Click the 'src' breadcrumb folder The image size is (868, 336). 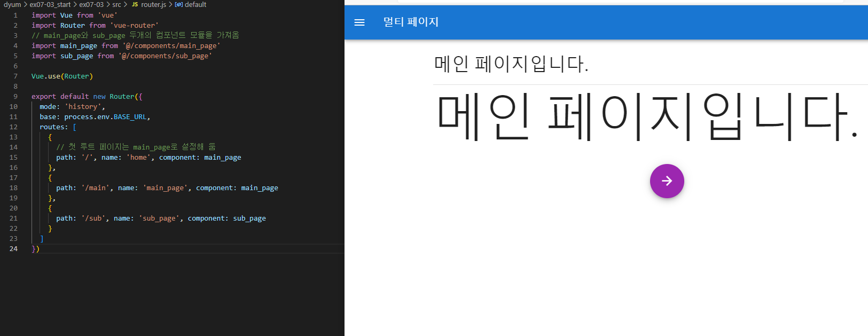pos(116,4)
